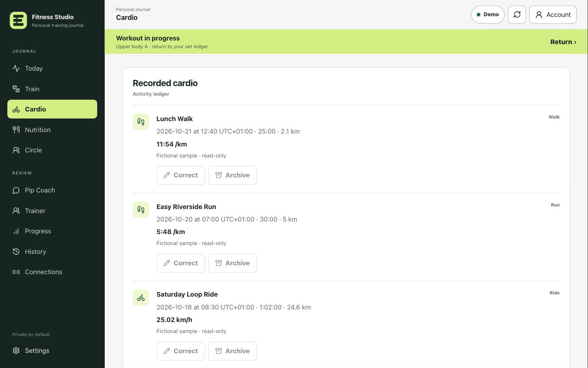The height and width of the screenshot is (368, 588).
Task: Click the 5:48 /km pace value
Action: (x=171, y=232)
